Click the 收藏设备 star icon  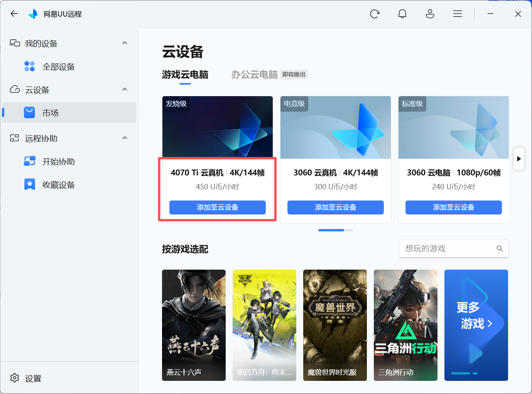[30, 184]
